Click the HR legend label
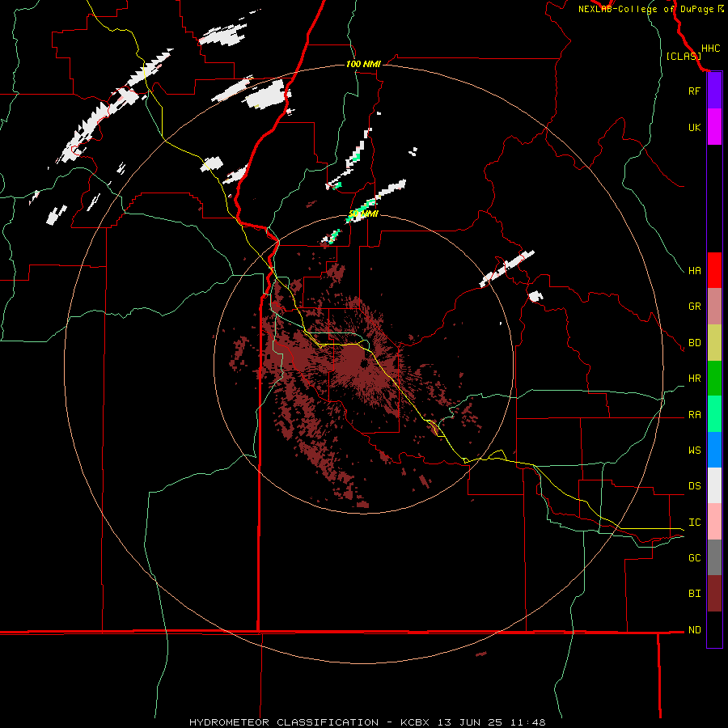This screenshot has width=728, height=728. click(694, 379)
